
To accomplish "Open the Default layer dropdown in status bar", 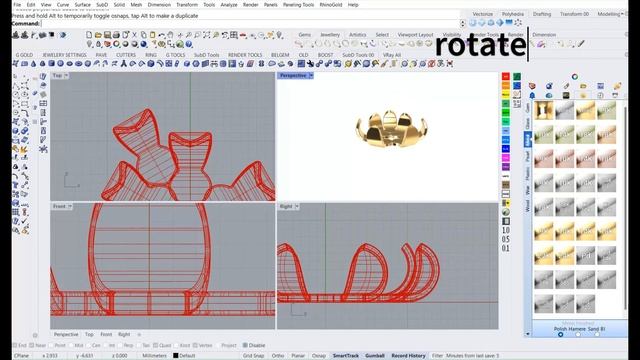I will pyautogui.click(x=184, y=356).
